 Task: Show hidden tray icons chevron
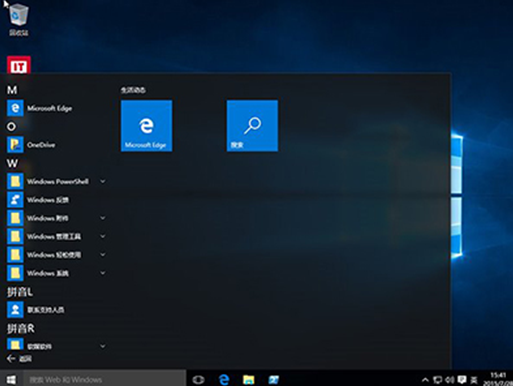[x=425, y=380]
